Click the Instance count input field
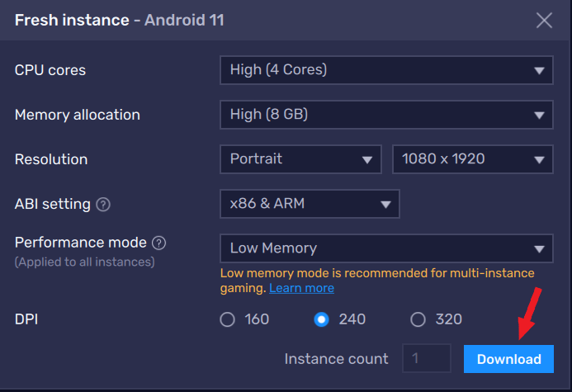The height and width of the screenshot is (392, 572). click(x=427, y=358)
